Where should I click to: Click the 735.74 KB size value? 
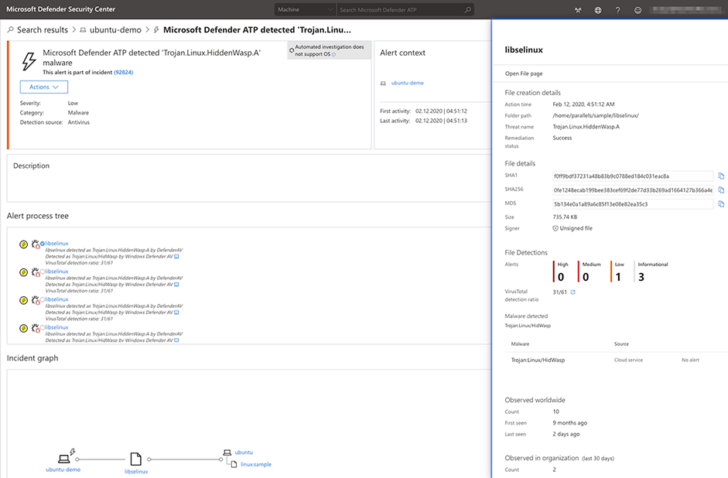click(x=565, y=217)
